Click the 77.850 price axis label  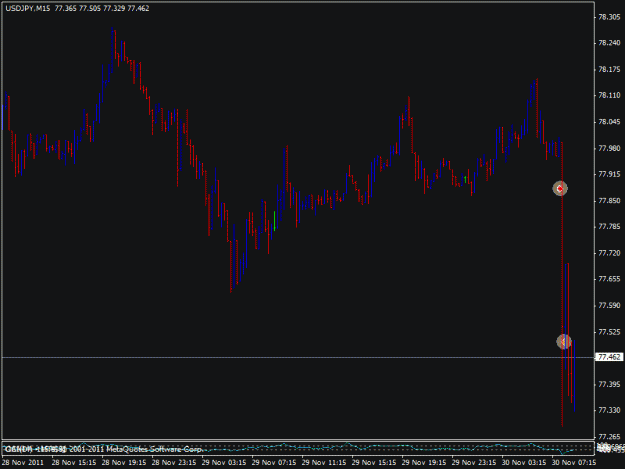609,200
